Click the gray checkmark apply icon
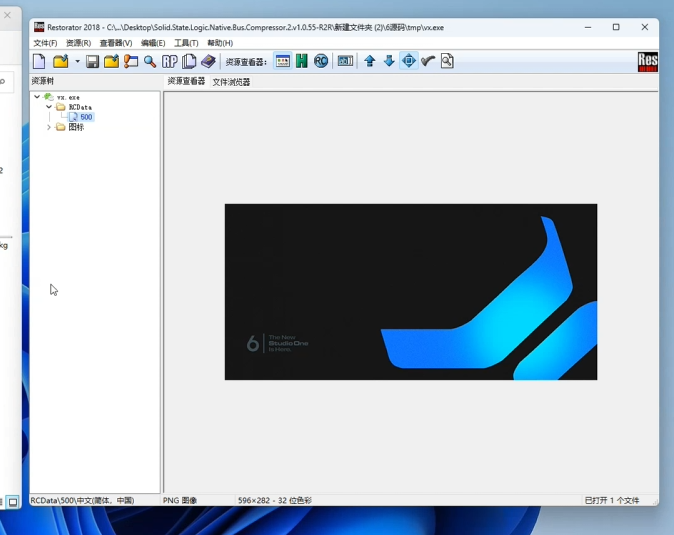 428,61
